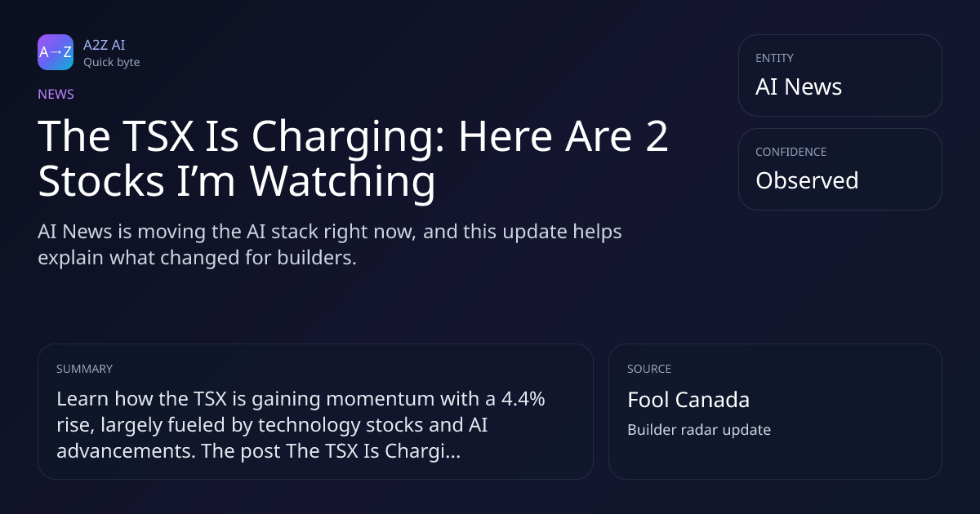980x514 pixels.
Task: Click the purple NEWS category label
Action: click(56, 95)
